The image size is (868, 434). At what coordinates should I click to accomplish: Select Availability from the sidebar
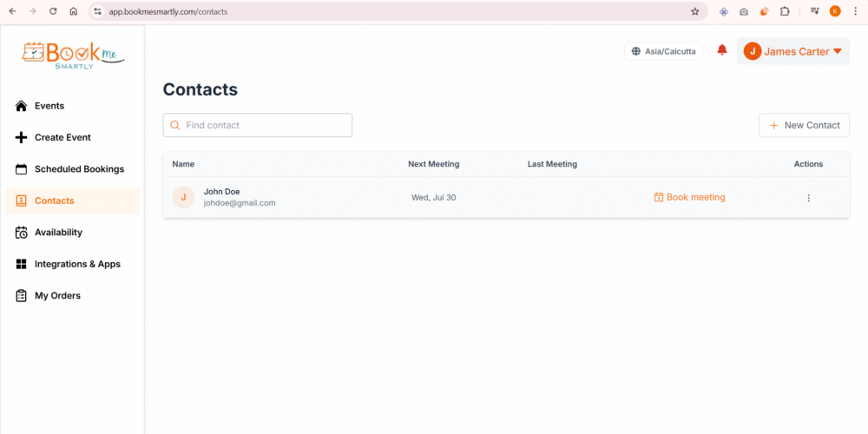tap(58, 233)
